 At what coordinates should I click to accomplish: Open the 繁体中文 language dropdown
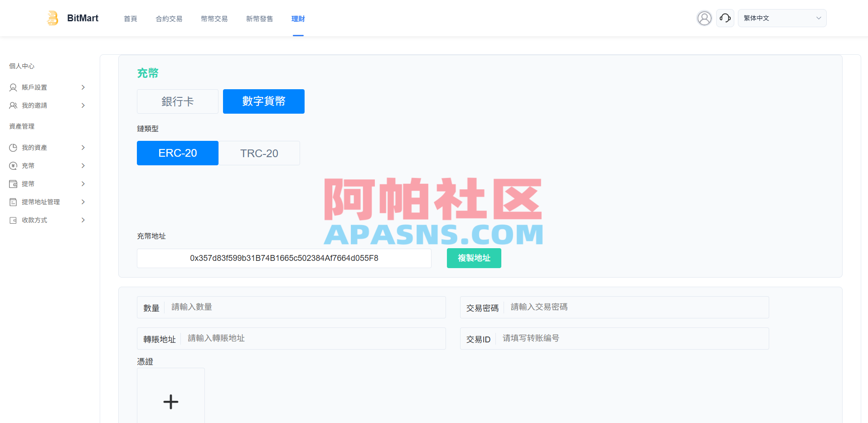(782, 18)
